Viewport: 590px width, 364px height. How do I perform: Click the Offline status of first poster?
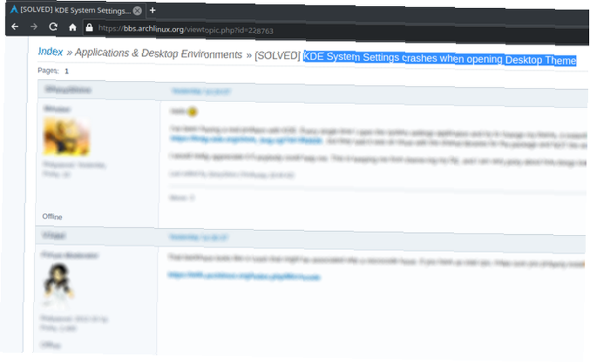point(52,217)
